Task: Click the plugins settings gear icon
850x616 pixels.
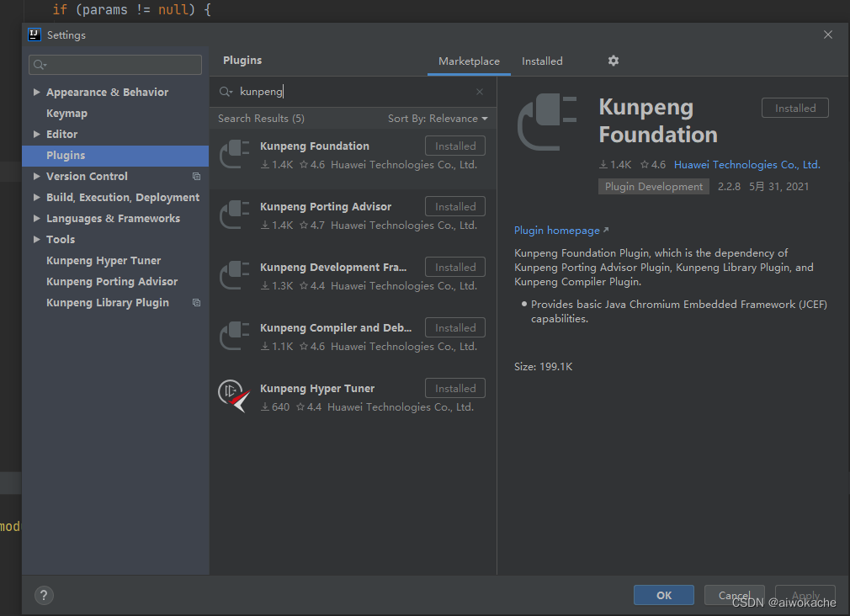Action: [x=614, y=61]
